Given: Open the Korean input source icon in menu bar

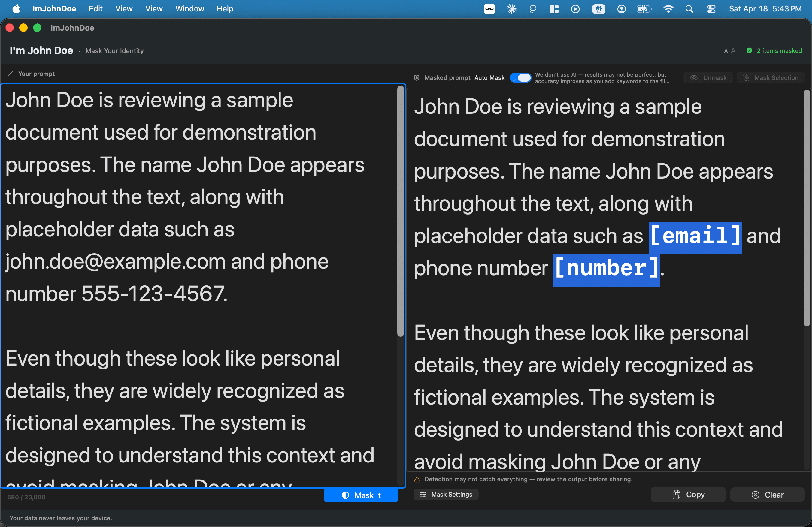Looking at the screenshot, I should 598,9.
